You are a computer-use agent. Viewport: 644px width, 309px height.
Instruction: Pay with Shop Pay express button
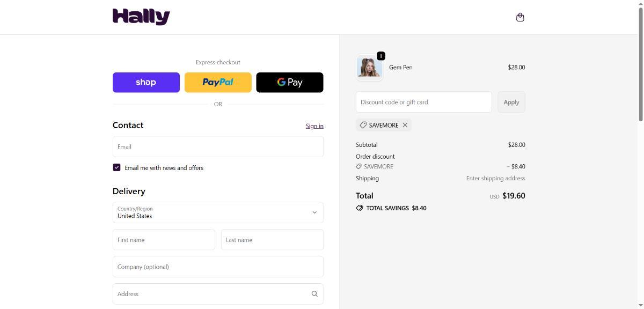[x=146, y=82]
